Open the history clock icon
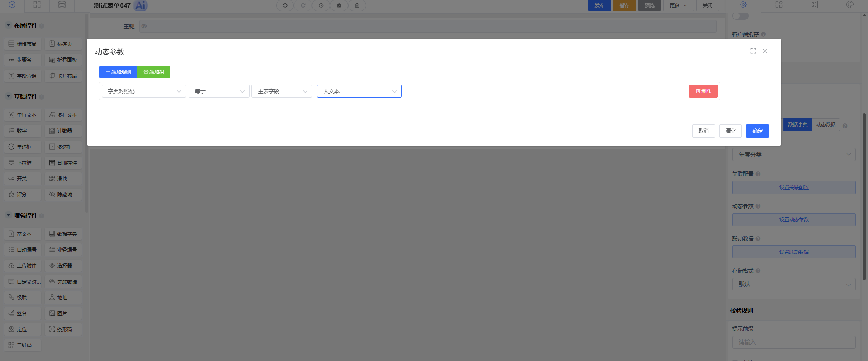 [321, 5]
